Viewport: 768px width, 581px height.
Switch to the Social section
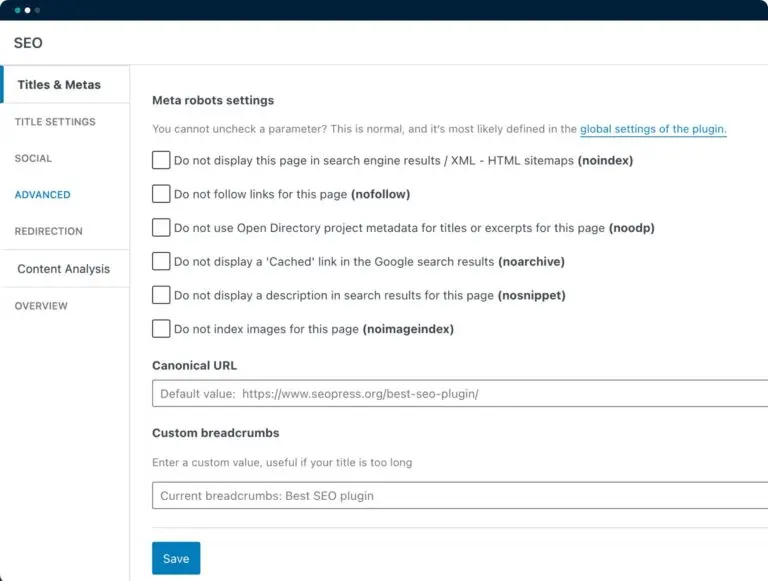[33, 158]
